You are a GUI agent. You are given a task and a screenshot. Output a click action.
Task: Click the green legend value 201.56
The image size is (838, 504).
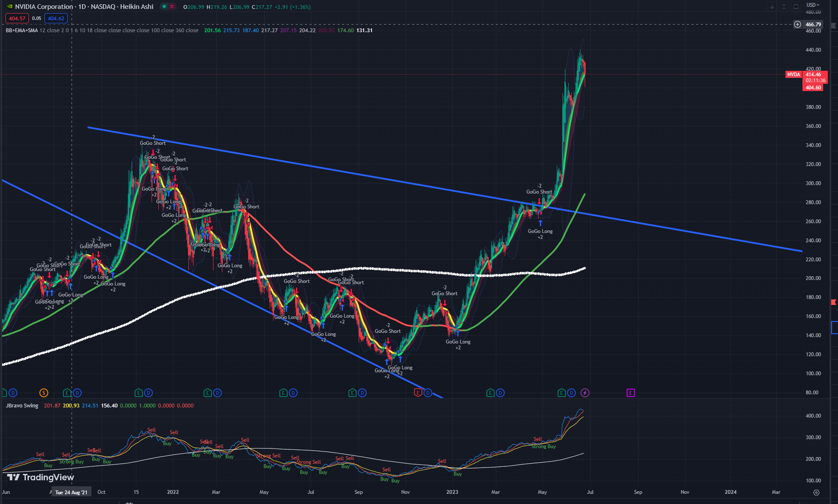(212, 30)
